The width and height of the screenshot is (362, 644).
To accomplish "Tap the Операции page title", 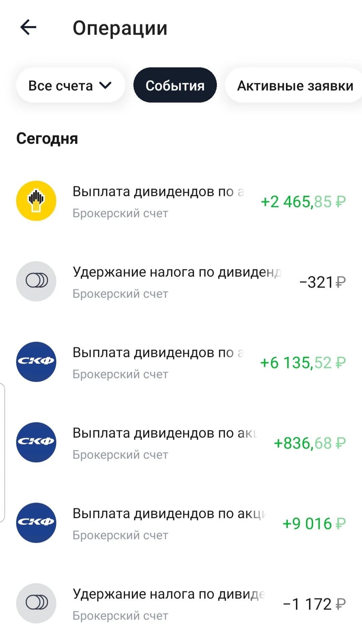I will [120, 28].
